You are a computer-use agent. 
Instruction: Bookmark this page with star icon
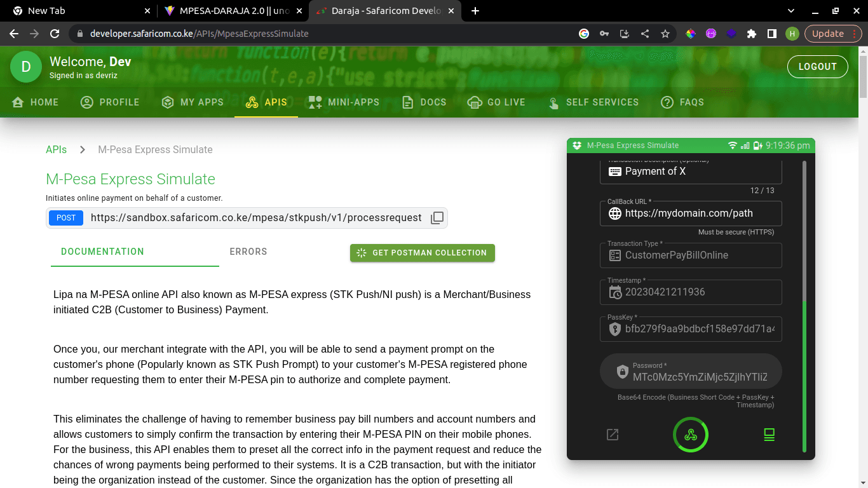click(x=665, y=34)
